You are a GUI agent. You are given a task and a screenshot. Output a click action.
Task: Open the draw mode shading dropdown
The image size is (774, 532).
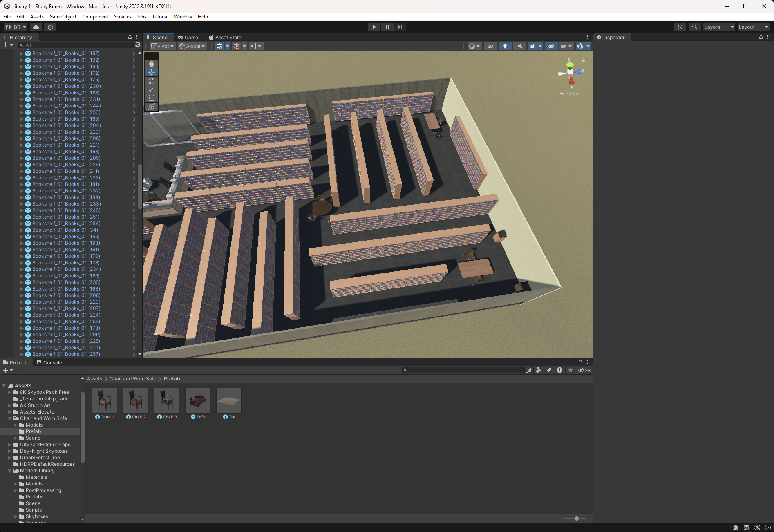click(474, 46)
